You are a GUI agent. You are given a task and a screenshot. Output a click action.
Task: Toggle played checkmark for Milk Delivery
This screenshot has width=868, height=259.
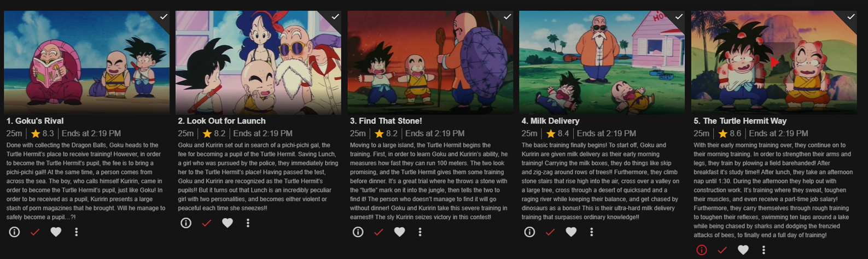550,232
